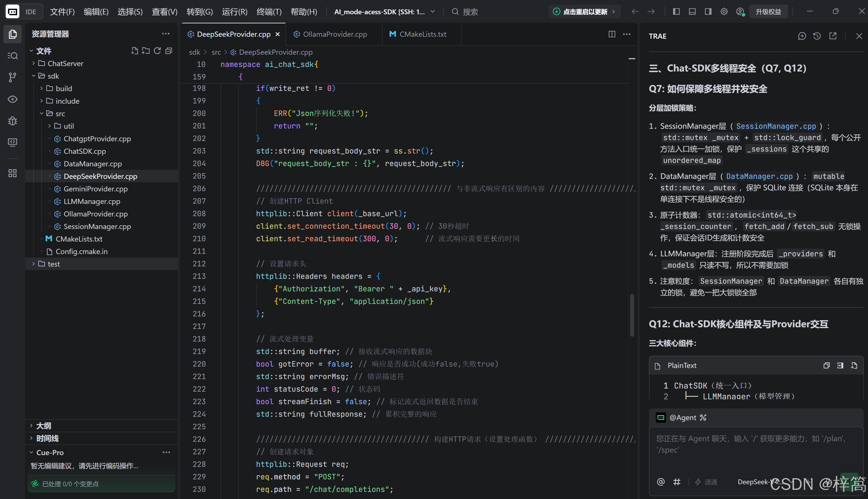Image resolution: width=868 pixels, height=499 pixels.
Task: Toggle 速通 fast mode in chat input
Action: (x=706, y=482)
